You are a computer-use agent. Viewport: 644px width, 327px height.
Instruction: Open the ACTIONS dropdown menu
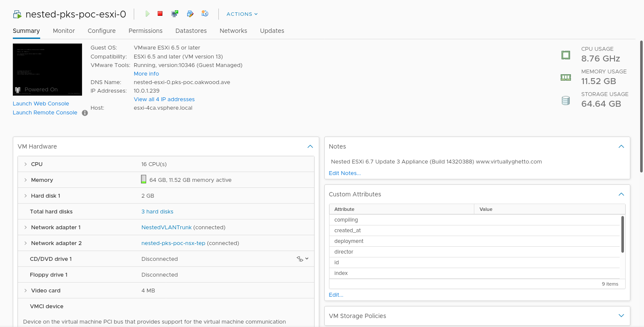(242, 14)
